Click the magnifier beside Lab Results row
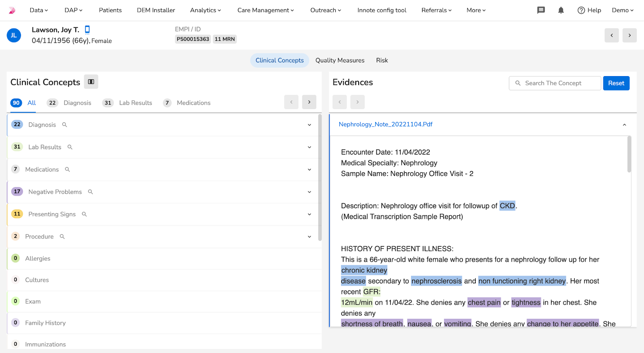 [x=70, y=147]
